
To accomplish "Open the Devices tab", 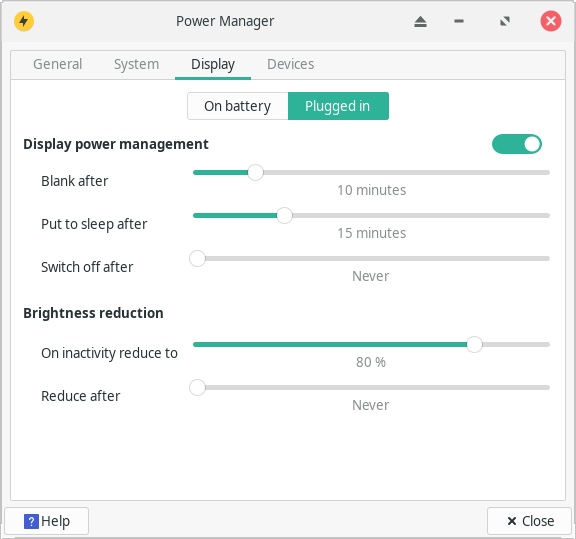I will coord(291,64).
